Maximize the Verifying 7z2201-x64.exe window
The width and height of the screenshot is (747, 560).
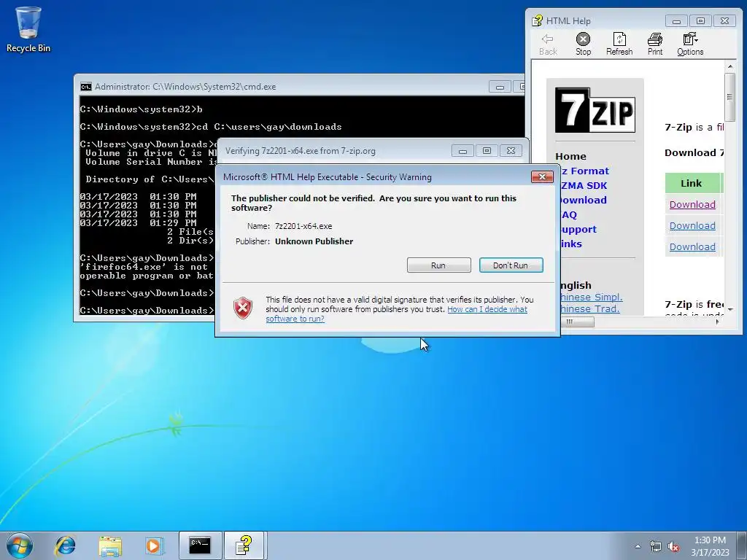tap(487, 151)
